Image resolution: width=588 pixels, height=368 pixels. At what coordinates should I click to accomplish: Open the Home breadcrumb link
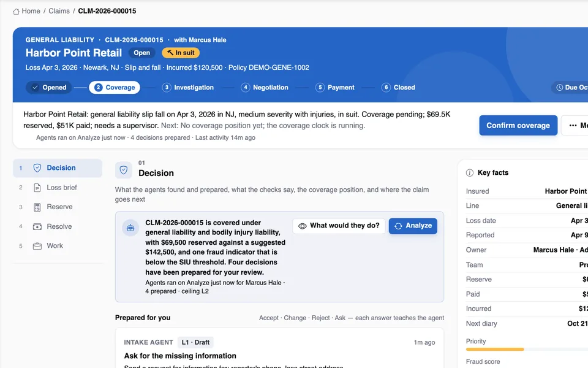click(31, 11)
